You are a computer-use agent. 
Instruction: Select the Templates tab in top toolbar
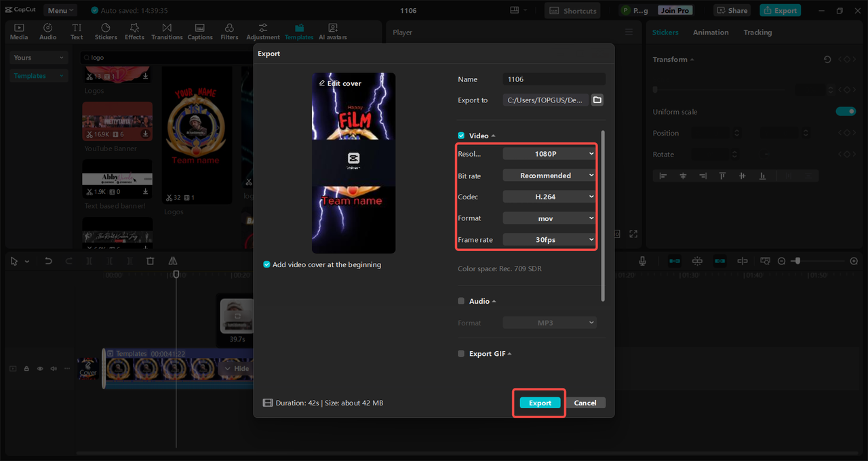(299, 31)
